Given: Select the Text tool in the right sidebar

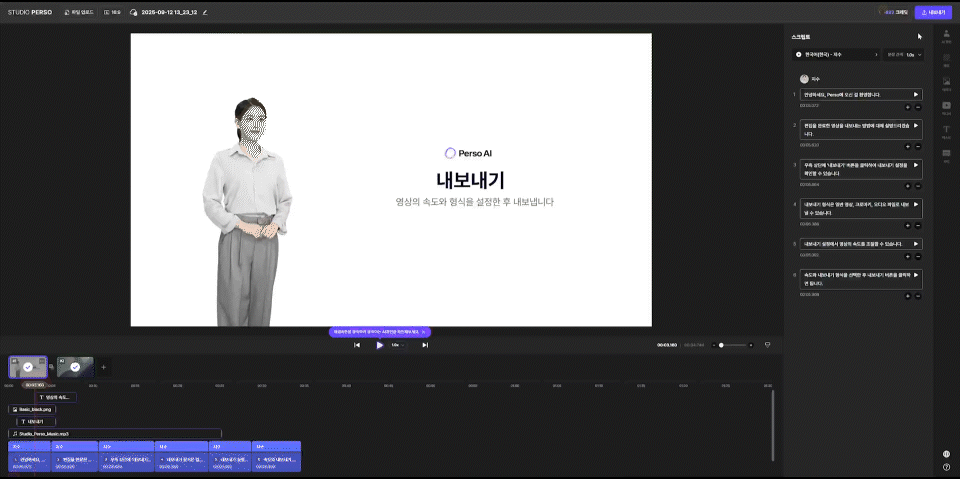Looking at the screenshot, I should (x=946, y=129).
